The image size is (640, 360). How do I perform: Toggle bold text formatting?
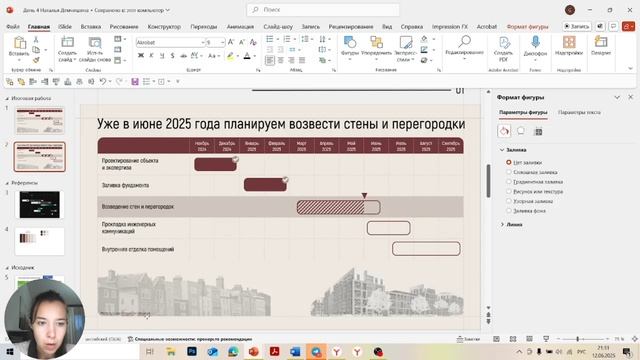click(x=141, y=56)
